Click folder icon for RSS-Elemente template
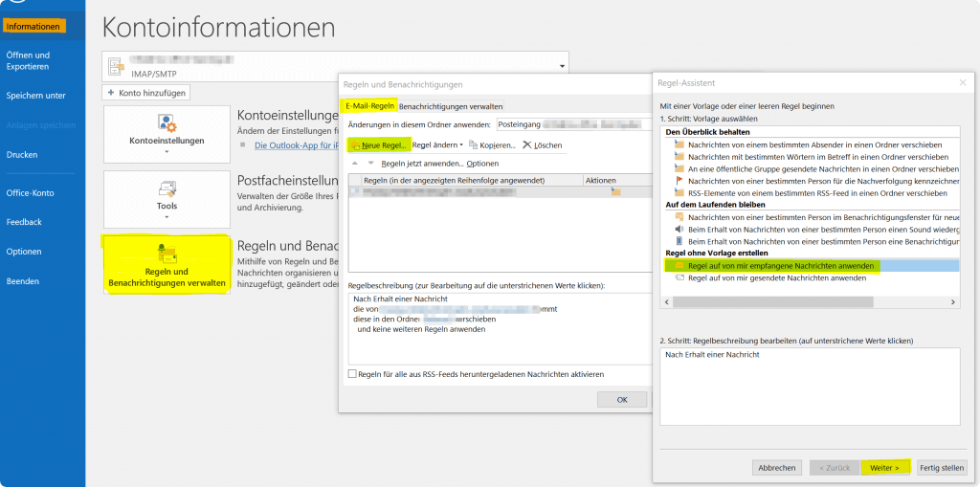This screenshot has width=980, height=487. [x=679, y=192]
